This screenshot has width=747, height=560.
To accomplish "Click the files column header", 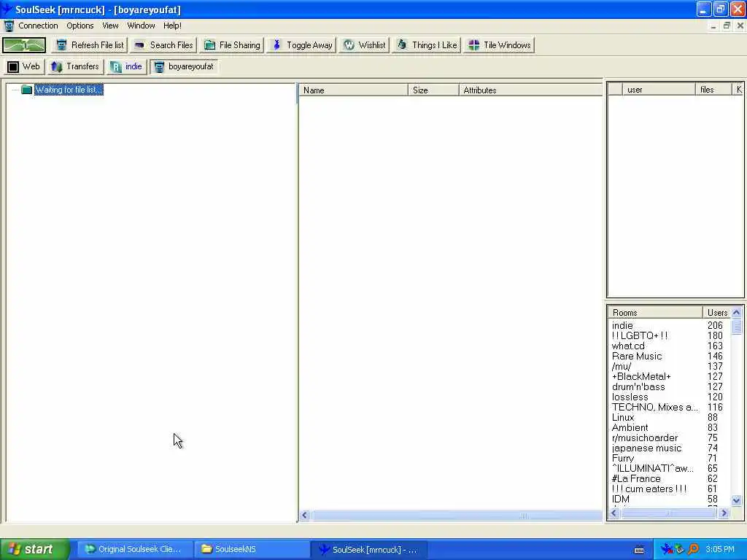I will pyautogui.click(x=713, y=90).
